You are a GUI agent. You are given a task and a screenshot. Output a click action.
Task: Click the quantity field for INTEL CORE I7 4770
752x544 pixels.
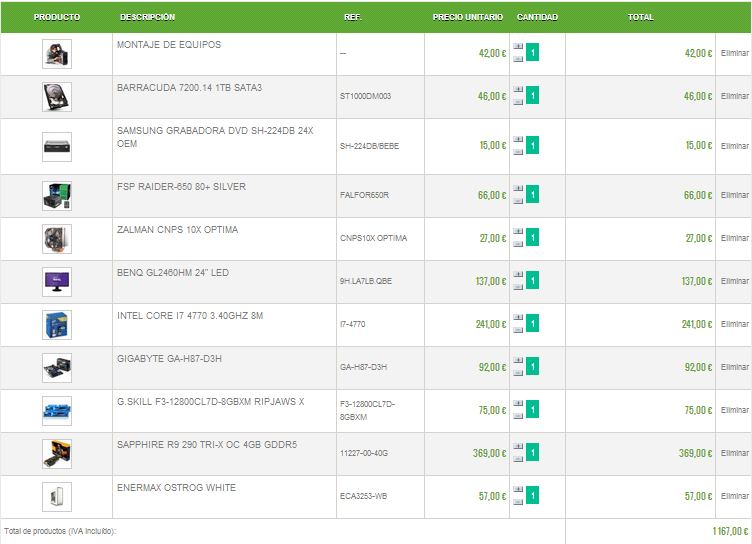[532, 323]
